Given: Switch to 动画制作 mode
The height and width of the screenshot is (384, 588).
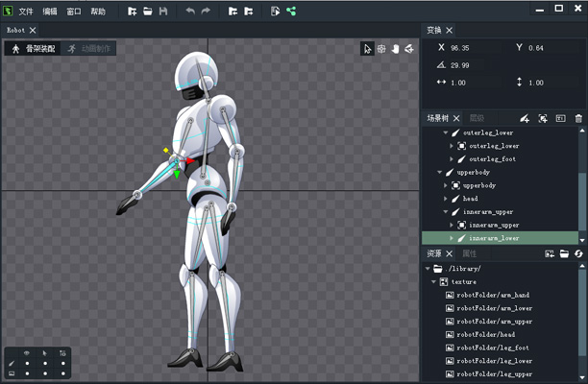Looking at the screenshot, I should [x=89, y=48].
